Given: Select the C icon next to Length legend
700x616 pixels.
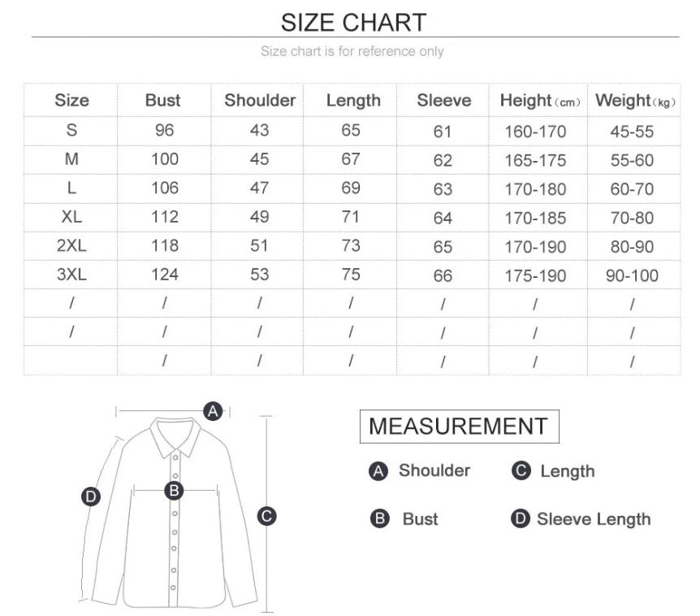Looking at the screenshot, I should click(x=521, y=471).
